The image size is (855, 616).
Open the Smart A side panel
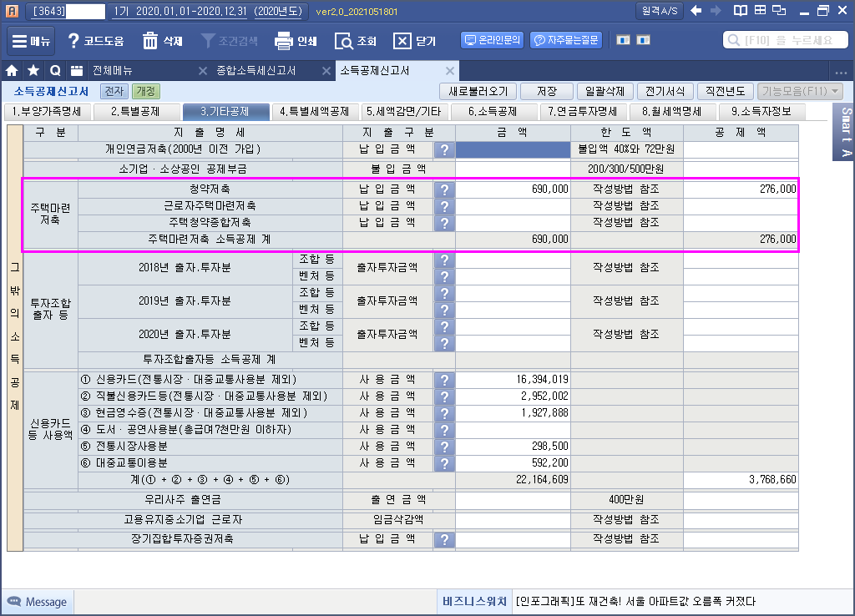(845, 132)
